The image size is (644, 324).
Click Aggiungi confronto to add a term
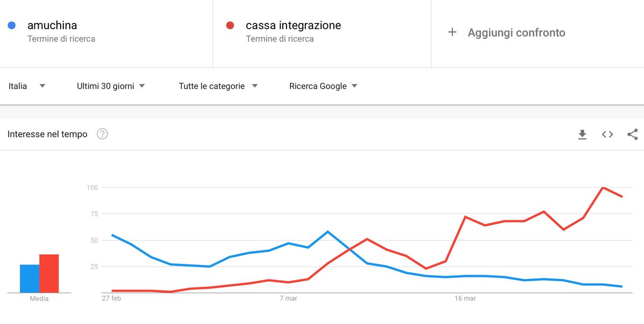[x=516, y=33]
